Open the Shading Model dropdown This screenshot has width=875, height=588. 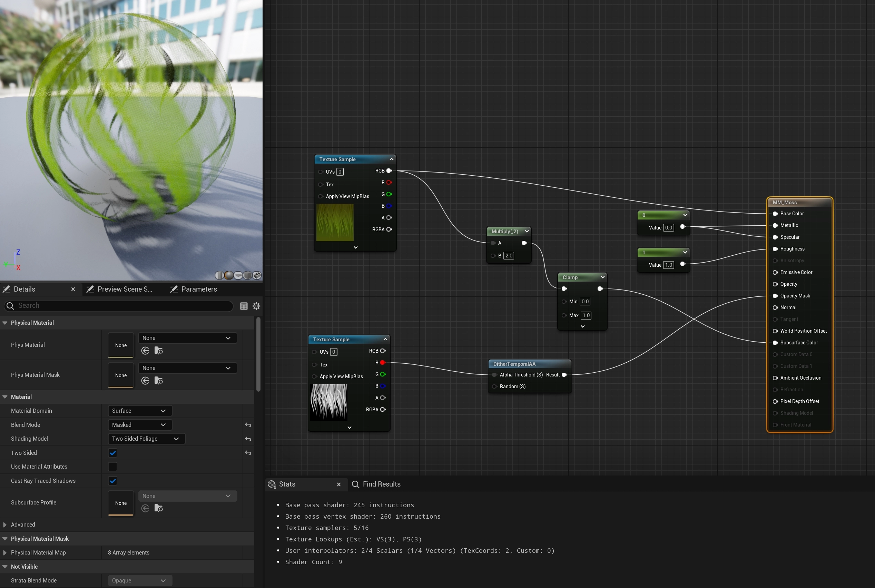146,439
